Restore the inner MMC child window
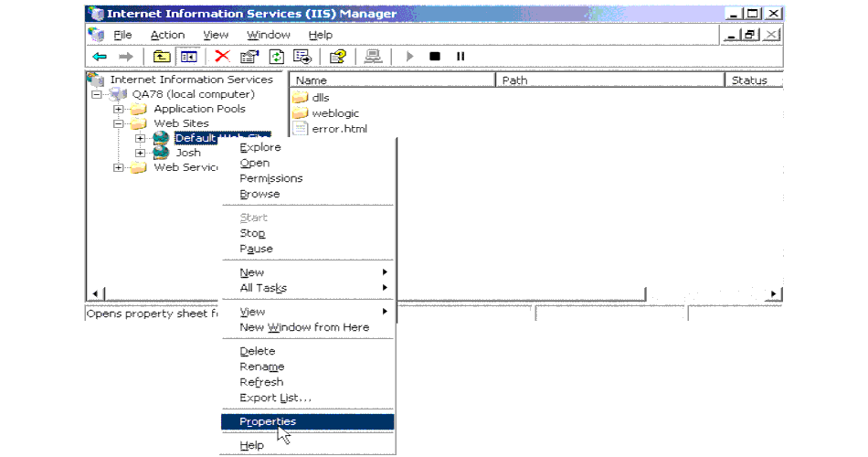The height and width of the screenshot is (457, 868). tap(750, 35)
